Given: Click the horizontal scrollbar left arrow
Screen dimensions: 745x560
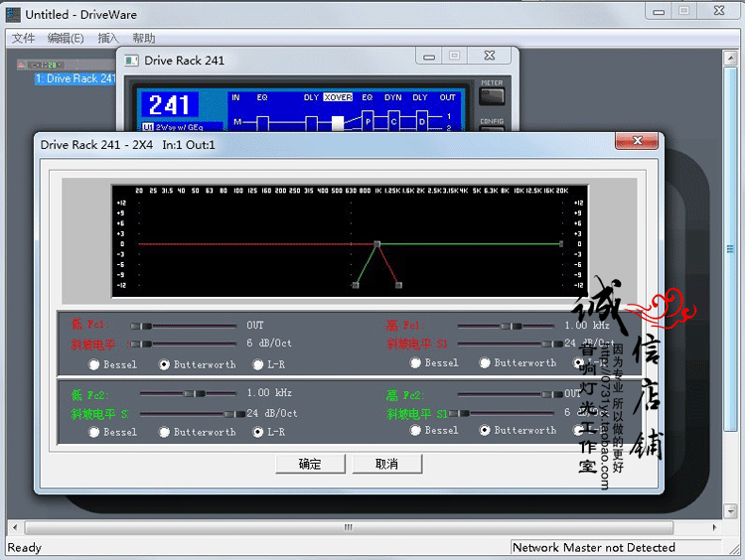Looking at the screenshot, I should tap(15, 527).
